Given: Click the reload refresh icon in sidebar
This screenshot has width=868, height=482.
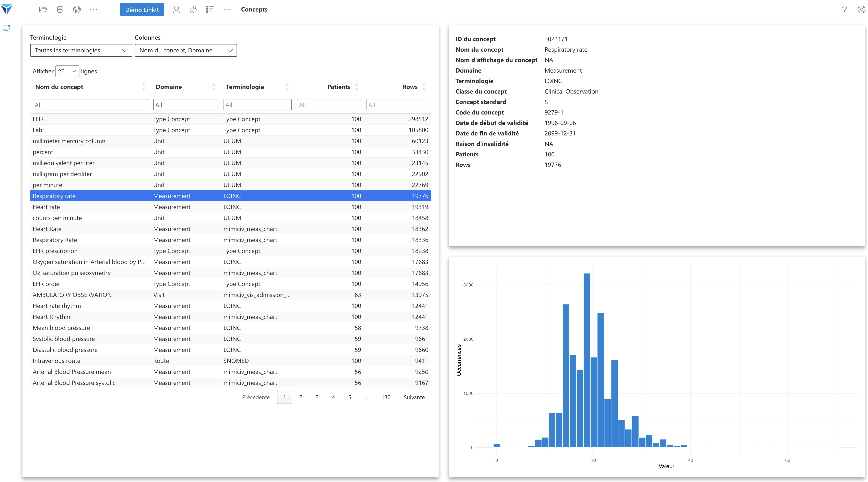Looking at the screenshot, I should tap(7, 28).
